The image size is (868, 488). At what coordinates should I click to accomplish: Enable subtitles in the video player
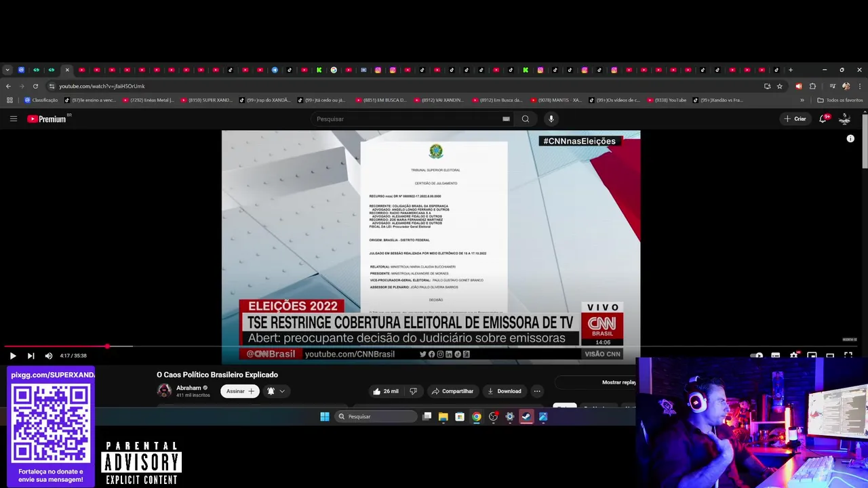click(775, 356)
